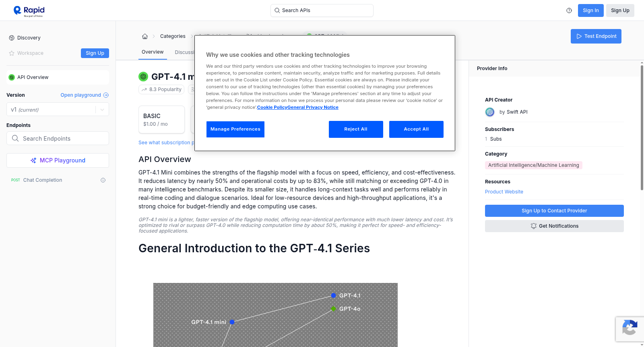Click the API Overview green logo icon
The width and height of the screenshot is (644, 347).
pyautogui.click(x=12, y=77)
